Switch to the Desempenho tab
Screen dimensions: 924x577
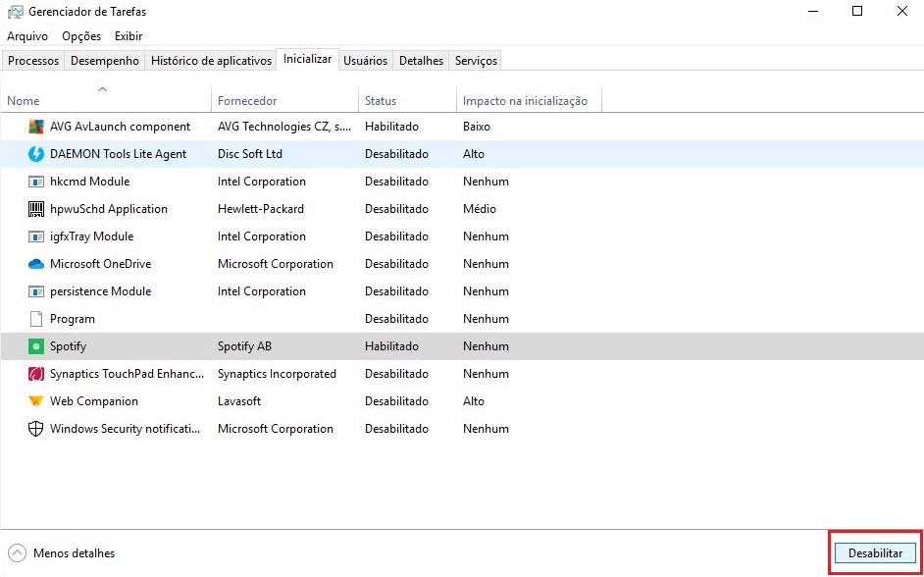(104, 60)
